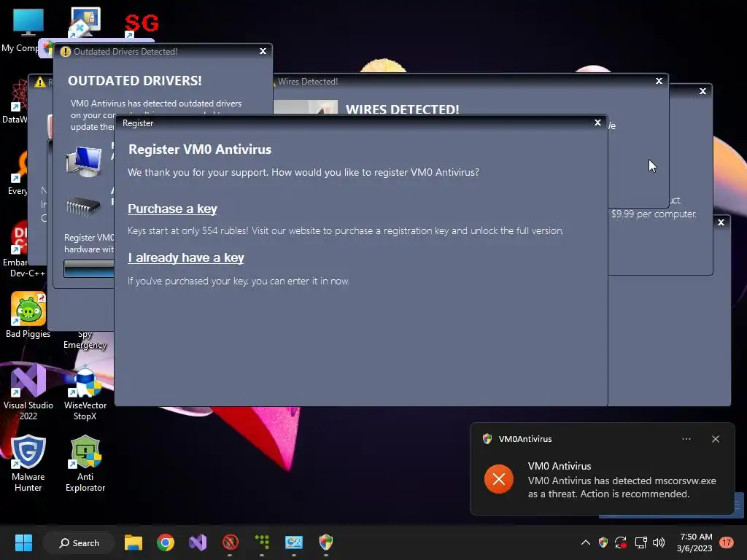Screen dimensions: 747x560
Task: Click the taskbar Search box
Action: (x=79, y=542)
